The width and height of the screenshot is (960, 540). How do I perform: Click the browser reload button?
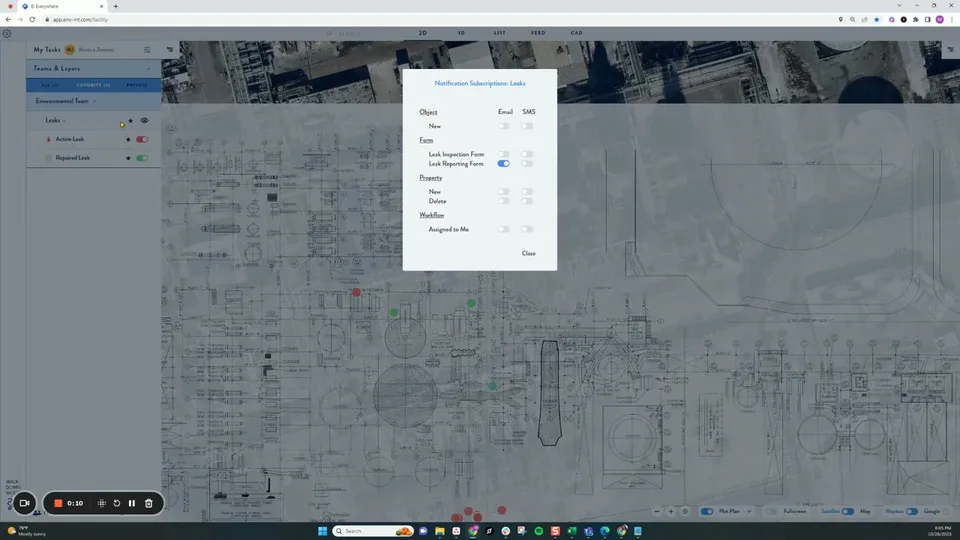coord(32,20)
